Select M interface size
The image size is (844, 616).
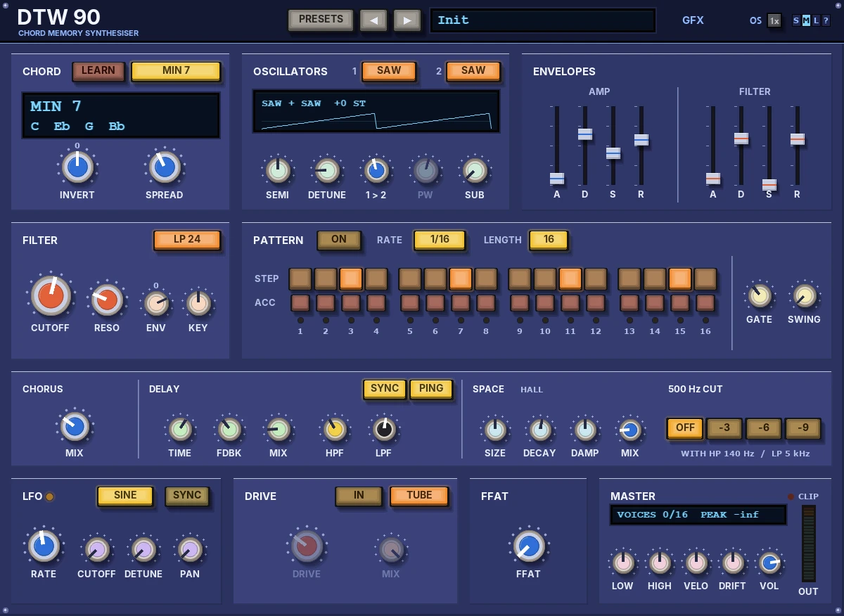(x=806, y=20)
